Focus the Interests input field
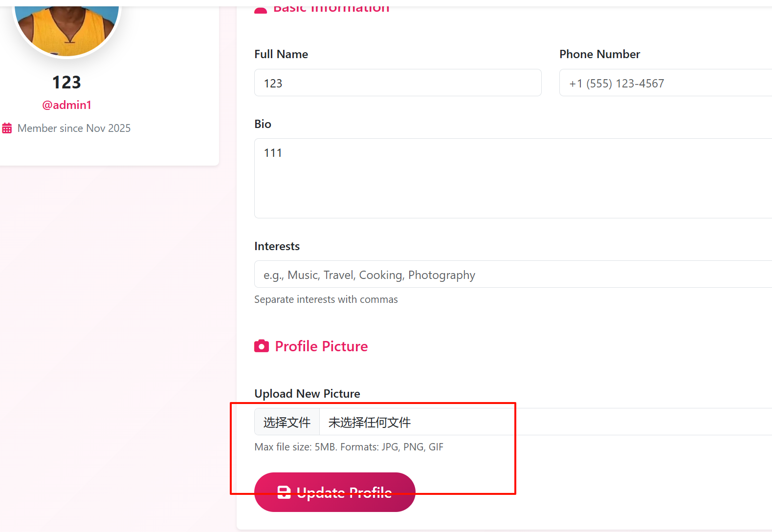The width and height of the screenshot is (772, 532). pos(512,275)
